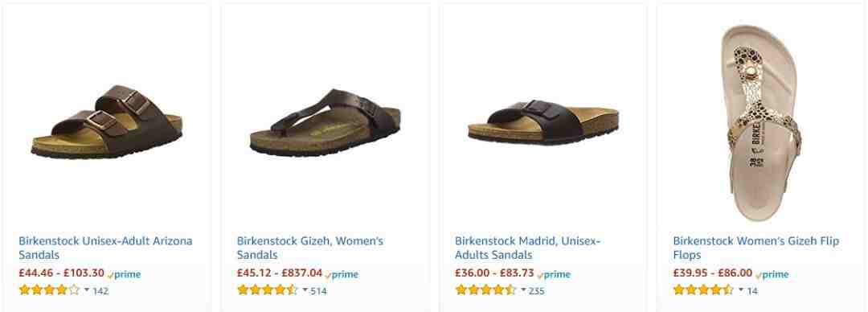Click the Madrid single-strap sandal image
The image size is (868, 312).
point(543,122)
